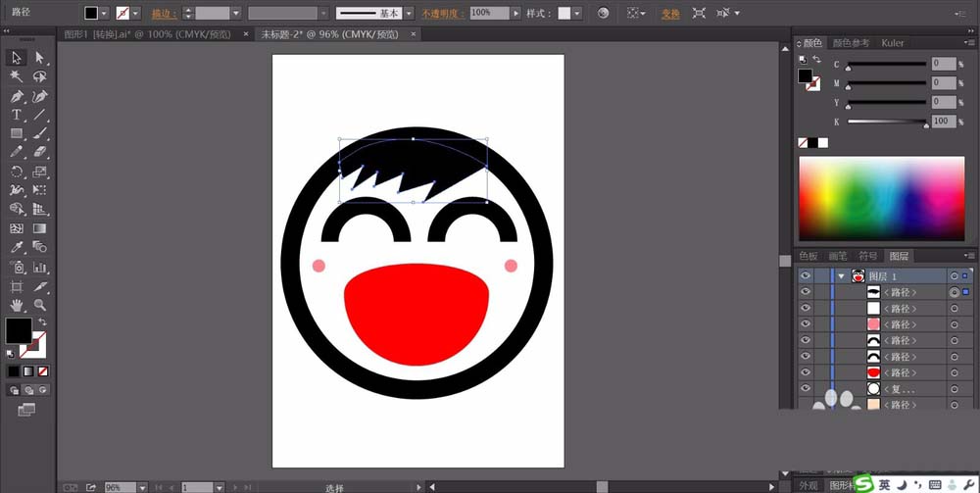Select the Pen tool
980x493 pixels.
tap(17, 96)
